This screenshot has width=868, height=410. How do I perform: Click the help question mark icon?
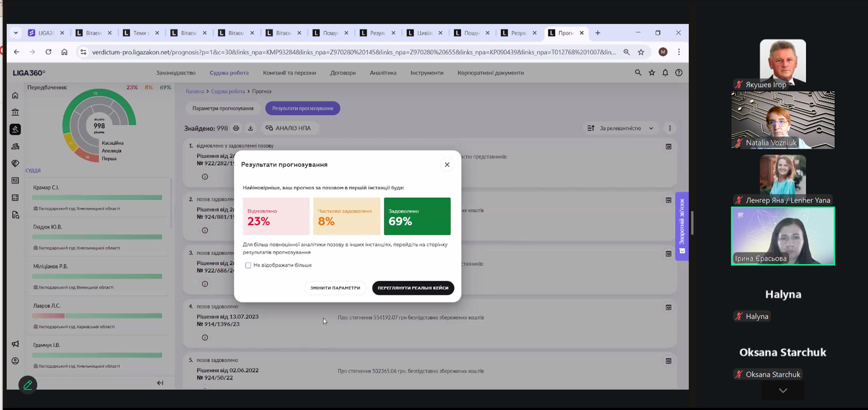point(678,73)
